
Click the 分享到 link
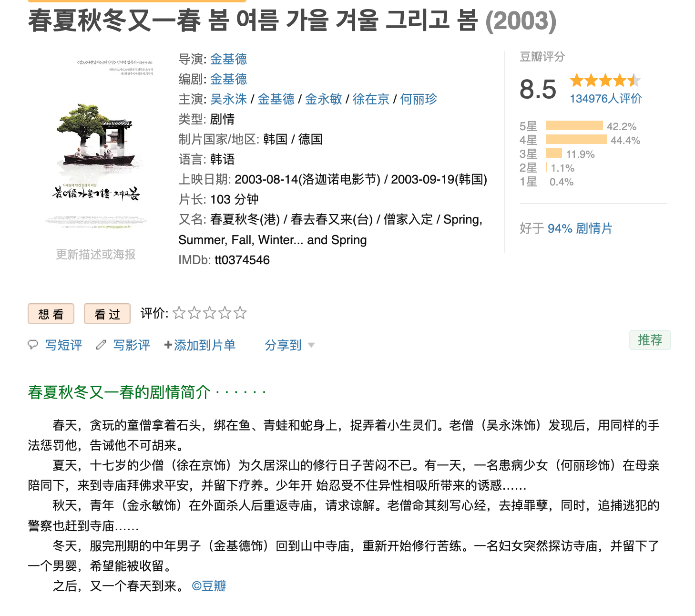tap(283, 345)
